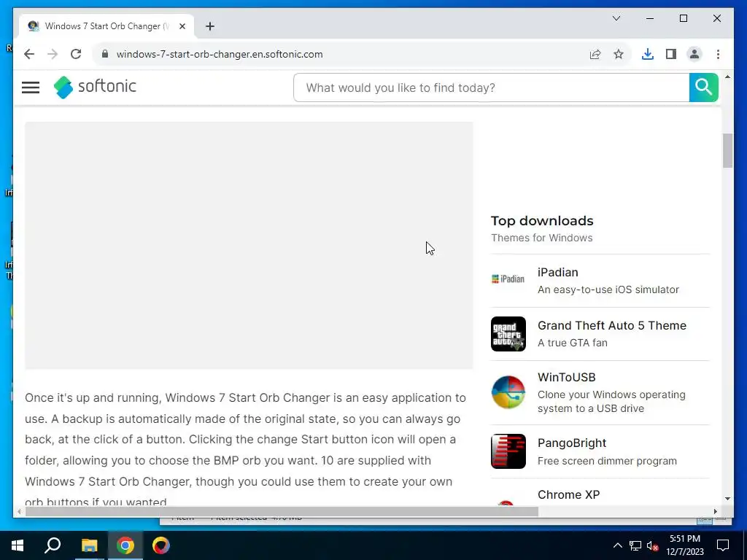Image resolution: width=747 pixels, height=560 pixels.
Task: Bookmark this page with the star
Action: point(619,54)
